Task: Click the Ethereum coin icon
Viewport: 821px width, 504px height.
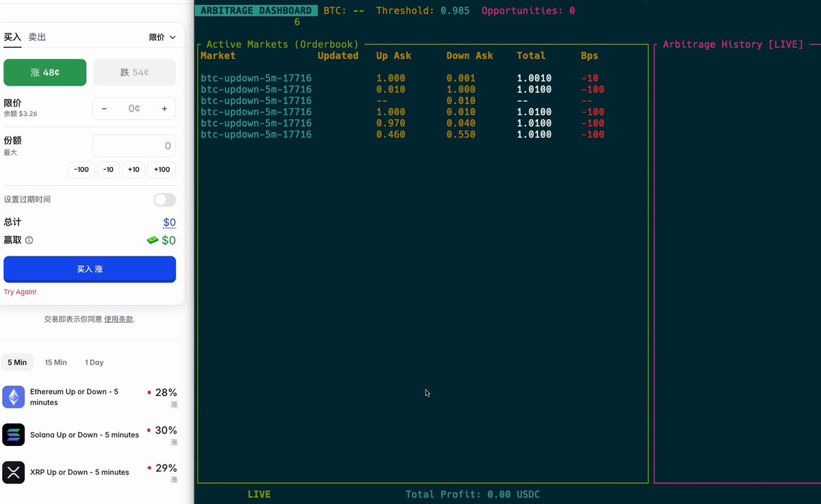Action: click(x=14, y=397)
